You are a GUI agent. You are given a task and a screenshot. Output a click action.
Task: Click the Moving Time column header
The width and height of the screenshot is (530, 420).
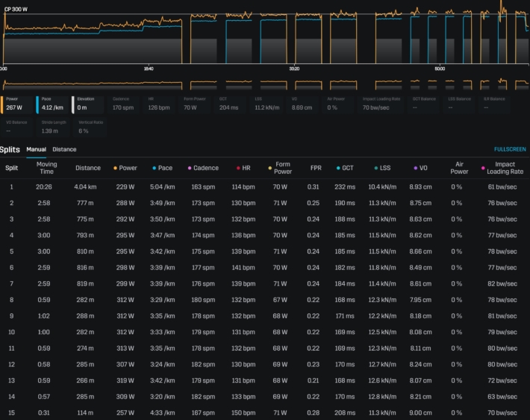click(x=46, y=168)
